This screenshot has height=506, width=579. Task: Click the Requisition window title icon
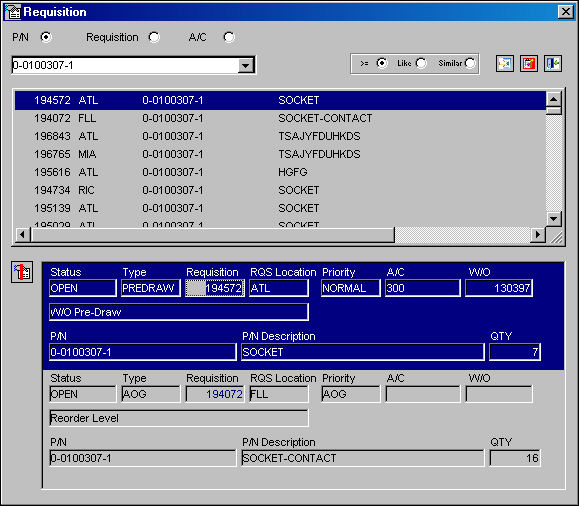tap(13, 12)
